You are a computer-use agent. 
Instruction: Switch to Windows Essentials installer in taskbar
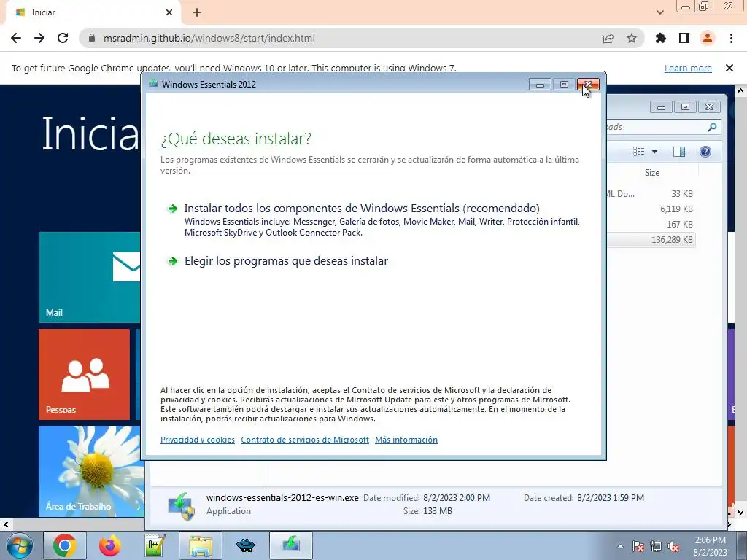point(291,545)
